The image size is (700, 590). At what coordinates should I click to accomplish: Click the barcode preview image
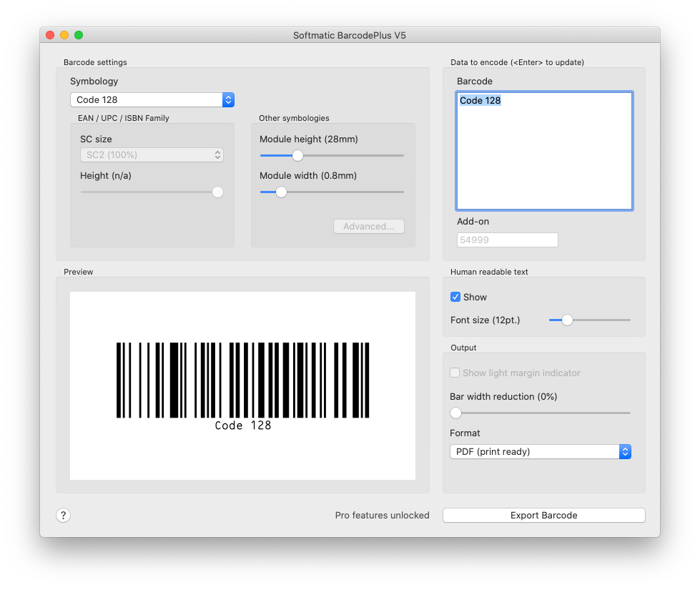[242, 386]
